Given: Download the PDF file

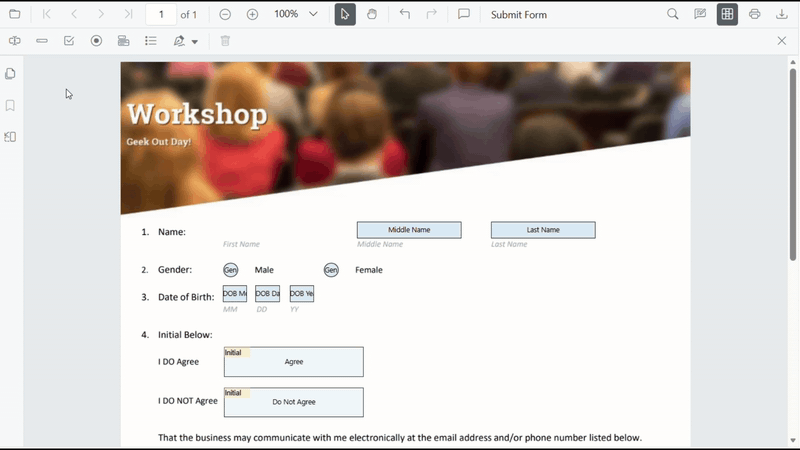Looking at the screenshot, I should 782,14.
